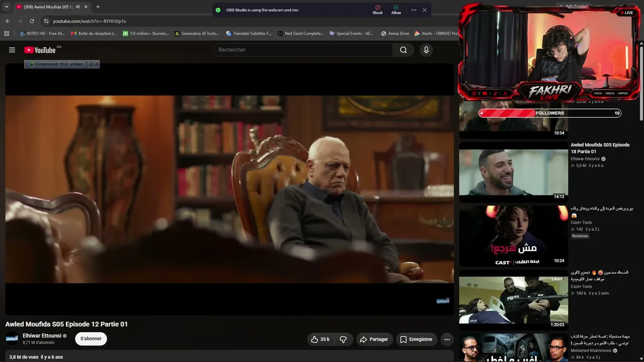This screenshot has width=644, height=362.
Task: Click the YouTube icon in the Fakhri overlay
Action: point(485,93)
